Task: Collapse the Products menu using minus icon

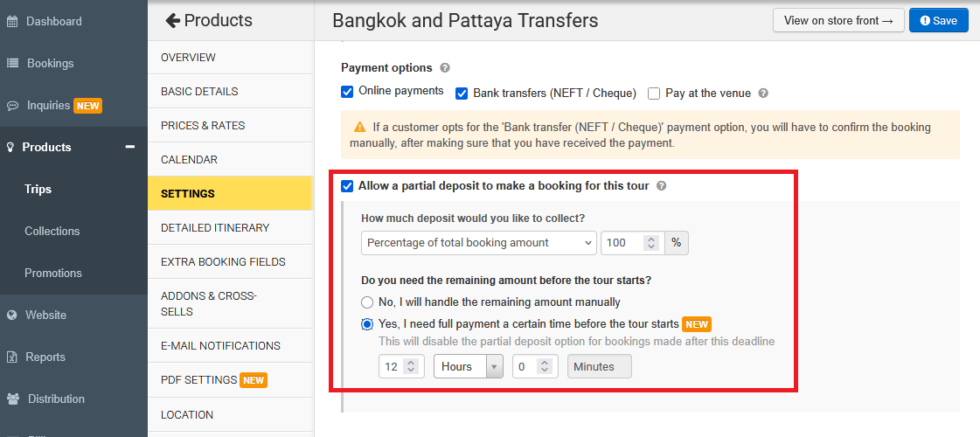Action: pos(130,147)
